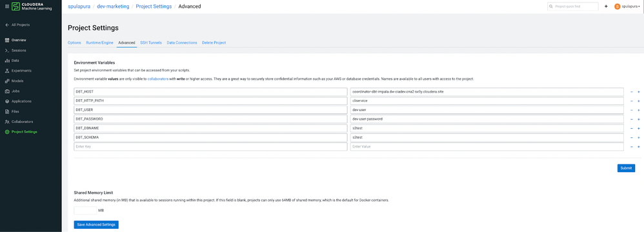Image resolution: width=644 pixels, height=232 pixels.
Task: Switch to the Delete Project tab
Action: point(214,43)
